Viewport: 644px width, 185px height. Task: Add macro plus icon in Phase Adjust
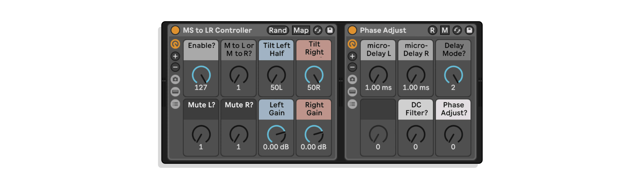(352, 56)
